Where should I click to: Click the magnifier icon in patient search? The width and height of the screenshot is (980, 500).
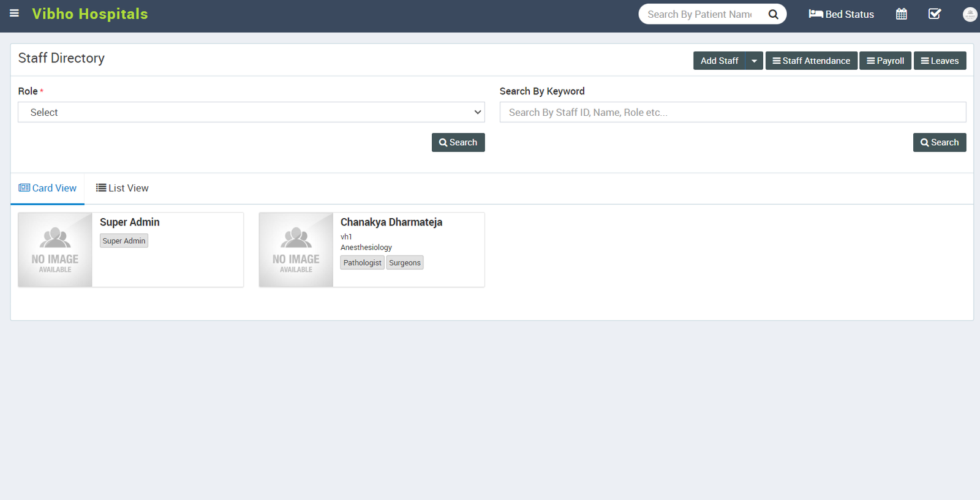point(773,14)
